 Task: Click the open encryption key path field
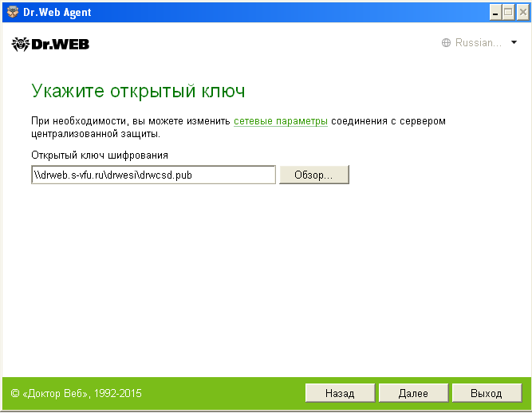pos(153,175)
